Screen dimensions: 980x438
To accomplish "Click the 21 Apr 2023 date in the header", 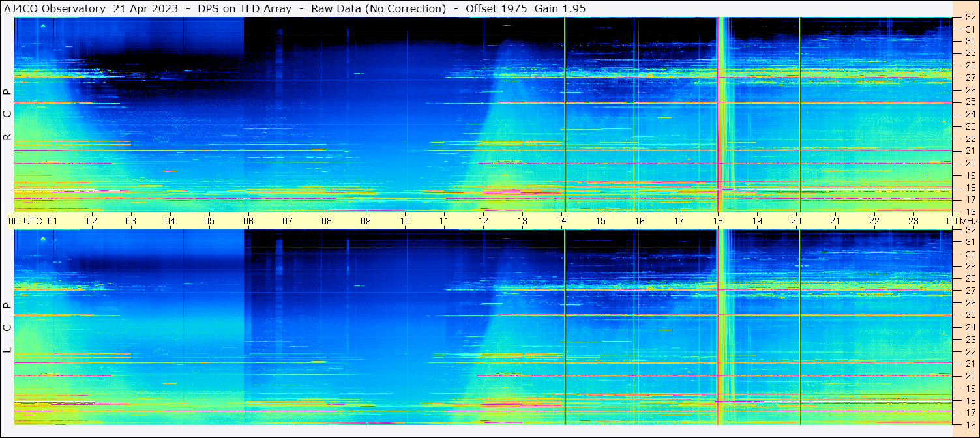I will tap(144, 8).
